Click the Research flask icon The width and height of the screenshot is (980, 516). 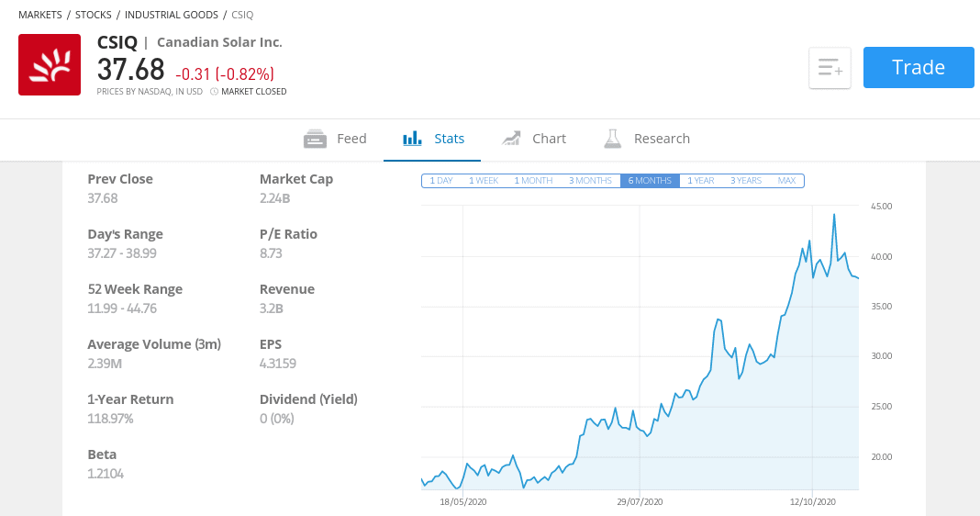coord(613,139)
